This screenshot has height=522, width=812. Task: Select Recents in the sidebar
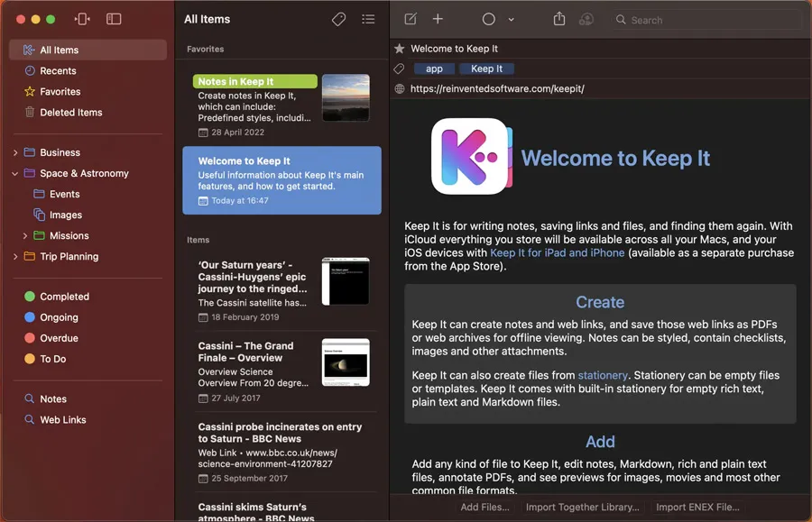(x=58, y=70)
